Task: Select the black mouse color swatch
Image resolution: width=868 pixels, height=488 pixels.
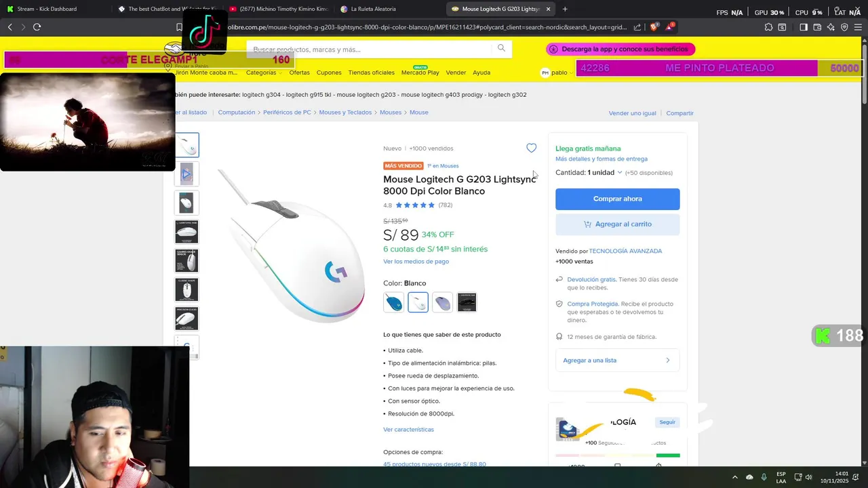Action: click(467, 302)
